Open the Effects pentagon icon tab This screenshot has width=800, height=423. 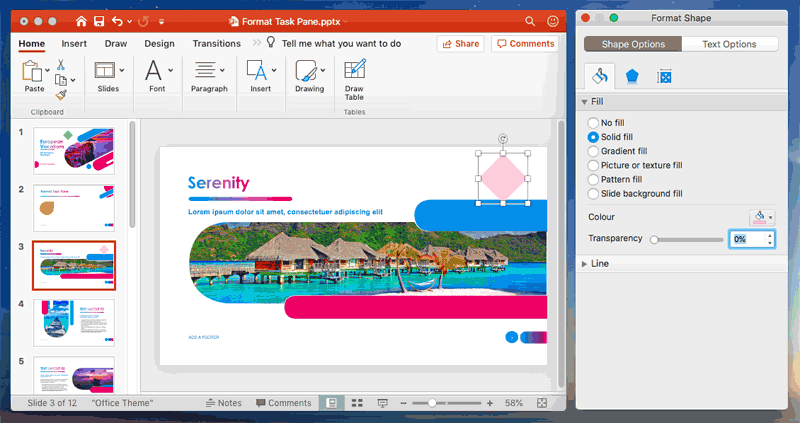click(x=632, y=76)
